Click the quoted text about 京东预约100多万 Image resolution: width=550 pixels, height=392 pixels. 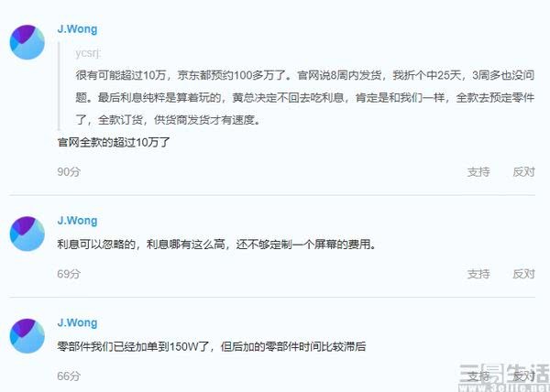point(305,97)
